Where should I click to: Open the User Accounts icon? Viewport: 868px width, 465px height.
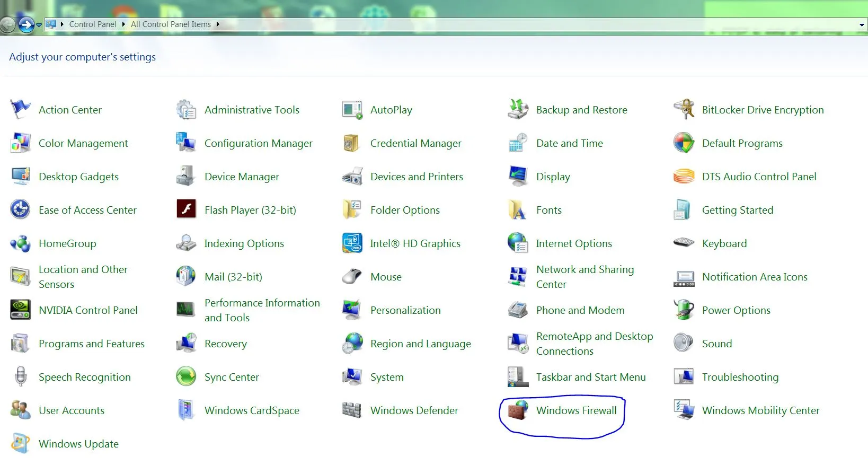(x=21, y=410)
